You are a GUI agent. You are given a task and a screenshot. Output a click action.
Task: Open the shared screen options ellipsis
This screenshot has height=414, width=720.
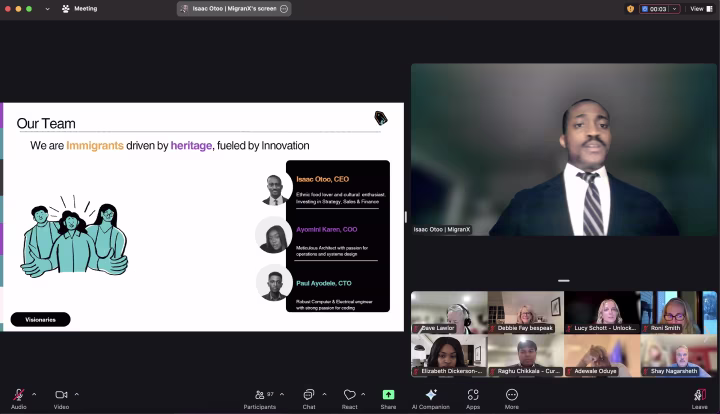pos(284,9)
